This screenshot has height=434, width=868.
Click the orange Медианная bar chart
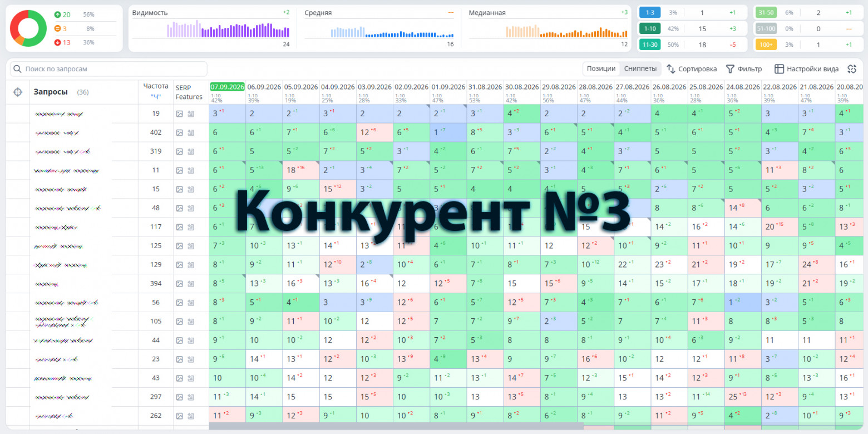tap(567, 32)
